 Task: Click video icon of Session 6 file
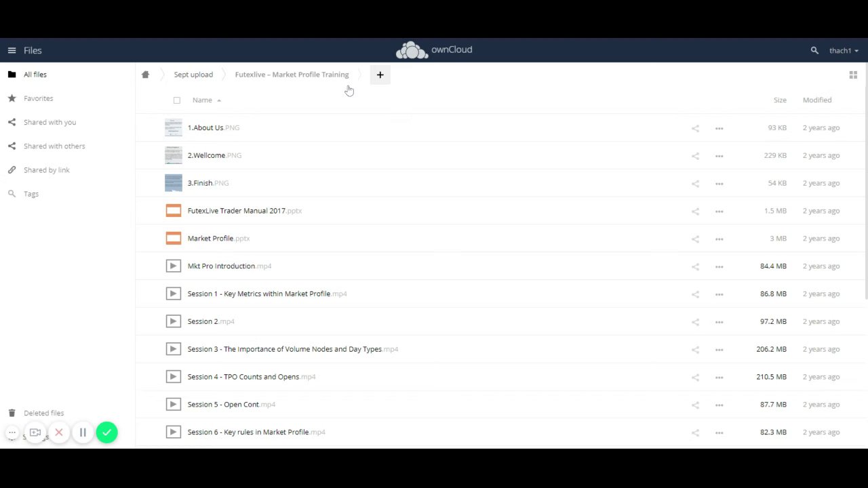click(x=174, y=432)
